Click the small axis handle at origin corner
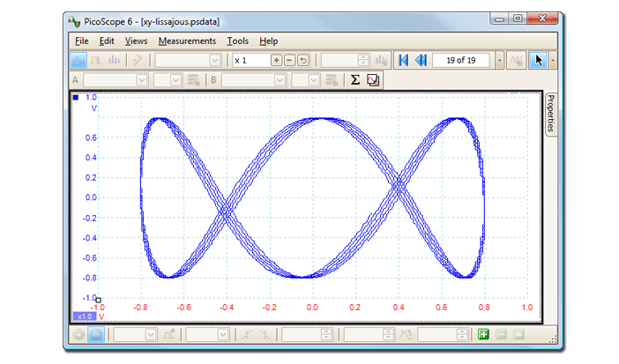619x364 pixels. (x=98, y=301)
